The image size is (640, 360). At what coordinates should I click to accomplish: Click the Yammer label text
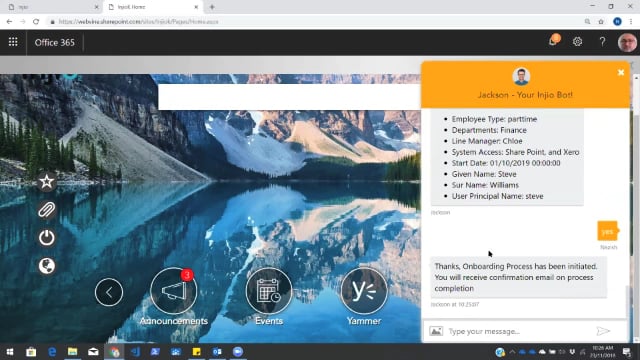tap(364, 321)
